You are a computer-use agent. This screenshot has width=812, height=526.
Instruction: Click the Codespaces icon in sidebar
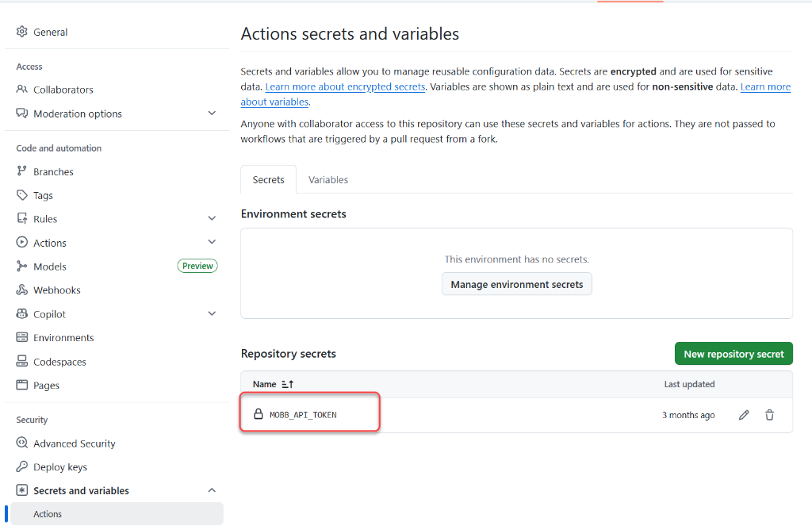pos(22,362)
